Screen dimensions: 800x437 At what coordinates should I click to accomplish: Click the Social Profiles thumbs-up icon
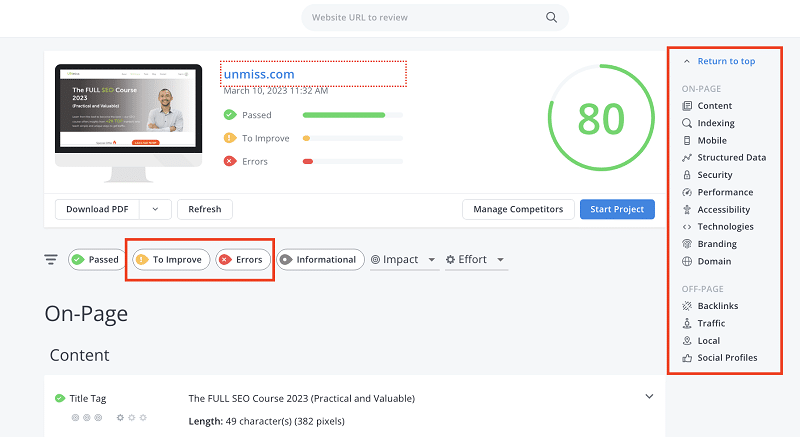(x=687, y=358)
